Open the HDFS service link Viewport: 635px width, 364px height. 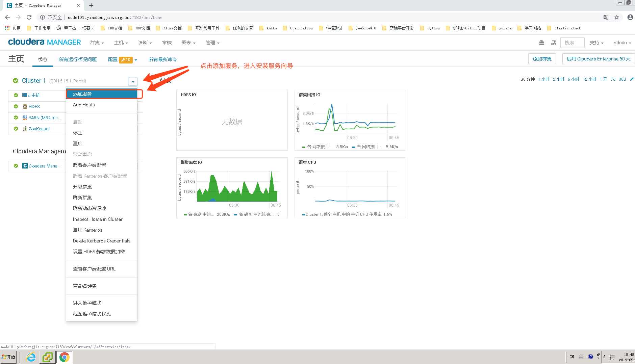coord(34,106)
